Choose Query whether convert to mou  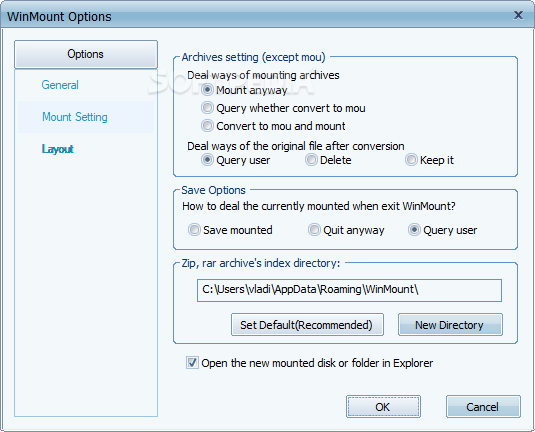[207, 108]
